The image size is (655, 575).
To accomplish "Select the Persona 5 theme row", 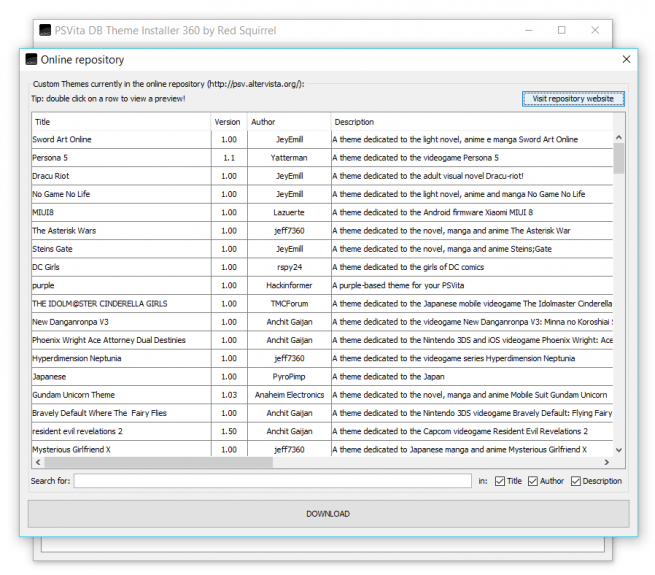I will pos(120,158).
